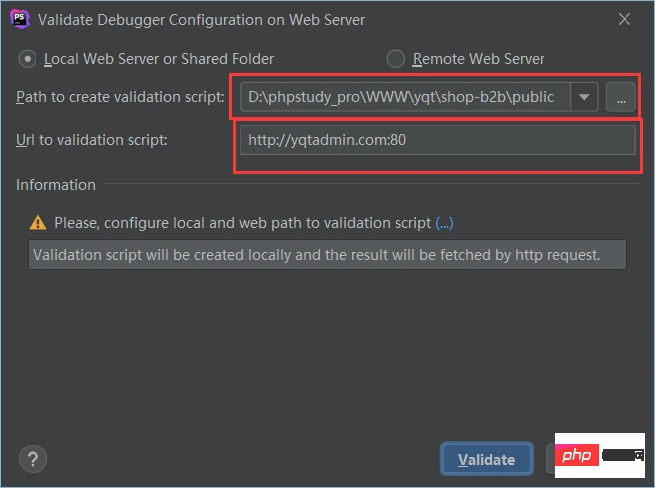Click the Information section header
The width and height of the screenshot is (655, 488).
click(56, 185)
